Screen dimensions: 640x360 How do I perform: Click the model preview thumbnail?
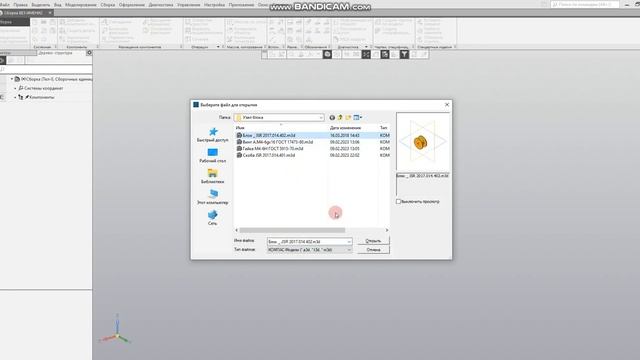[x=423, y=142]
